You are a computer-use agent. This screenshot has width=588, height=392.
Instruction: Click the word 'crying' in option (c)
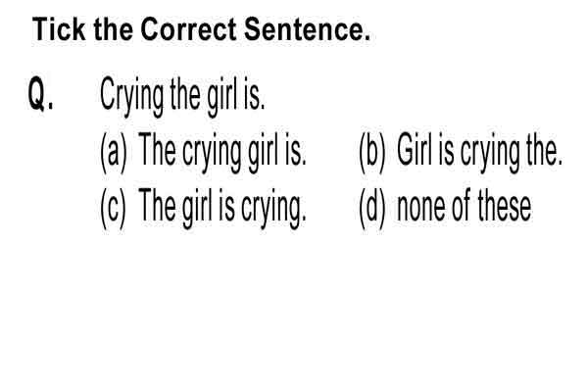coord(273,210)
